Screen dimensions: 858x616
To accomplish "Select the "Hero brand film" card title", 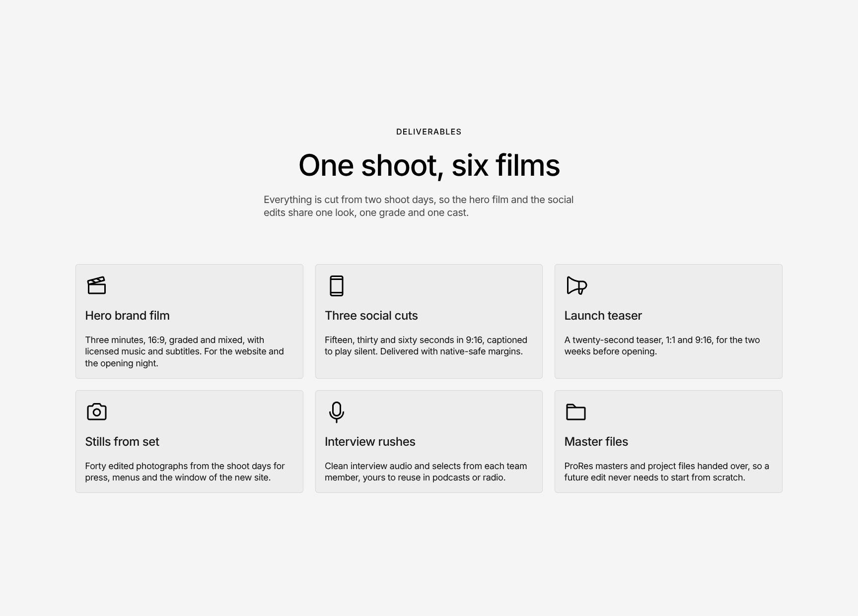I will point(127,316).
